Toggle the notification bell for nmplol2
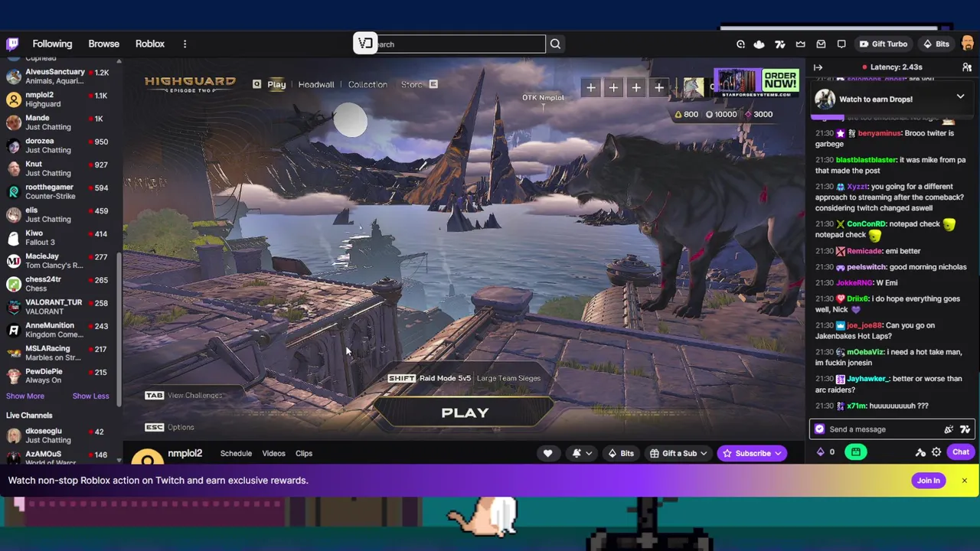The height and width of the screenshot is (551, 980). [x=582, y=453]
